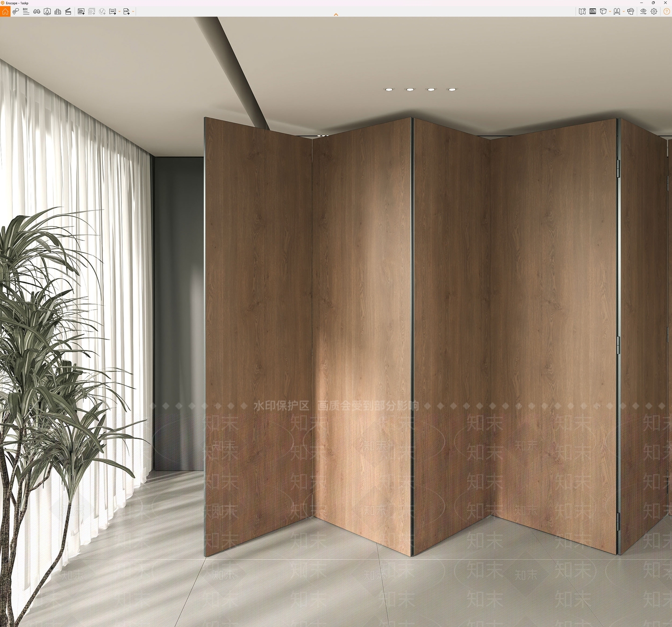Expand the 360 panorama export dropdown arrow
The width and height of the screenshot is (672, 627).
point(119,12)
